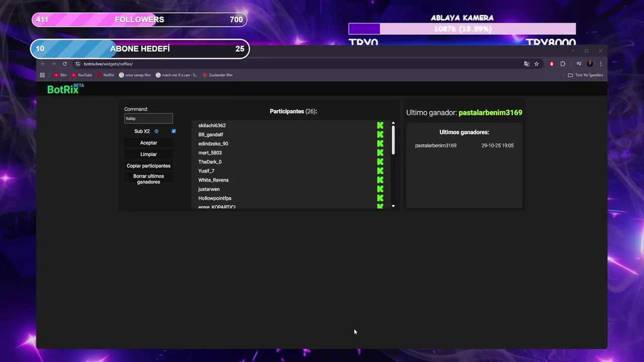Click the red extension icon in toolbar
This screenshot has width=644, height=362.
(552, 64)
